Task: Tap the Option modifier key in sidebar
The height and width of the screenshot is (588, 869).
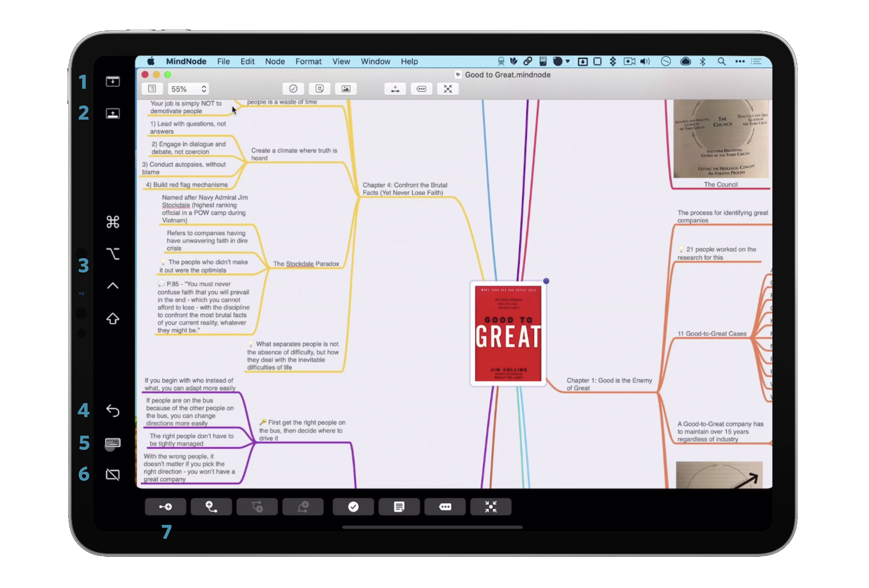Action: pyautogui.click(x=113, y=254)
